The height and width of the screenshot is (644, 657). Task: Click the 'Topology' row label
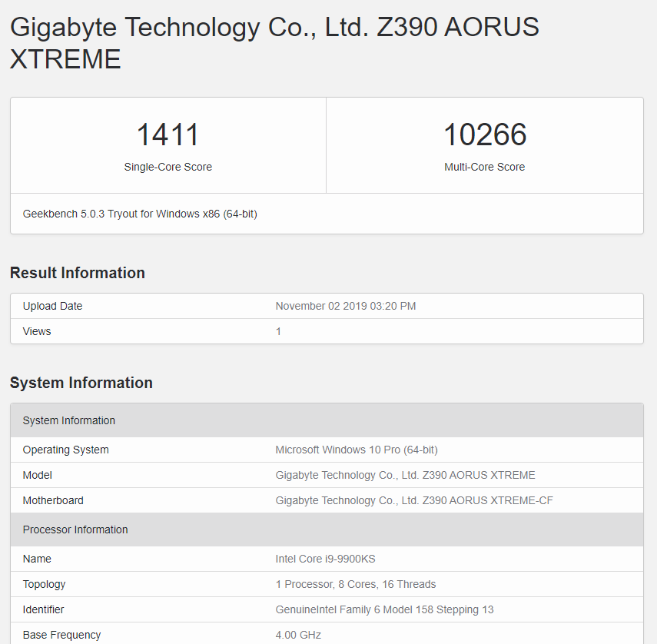[x=44, y=585]
